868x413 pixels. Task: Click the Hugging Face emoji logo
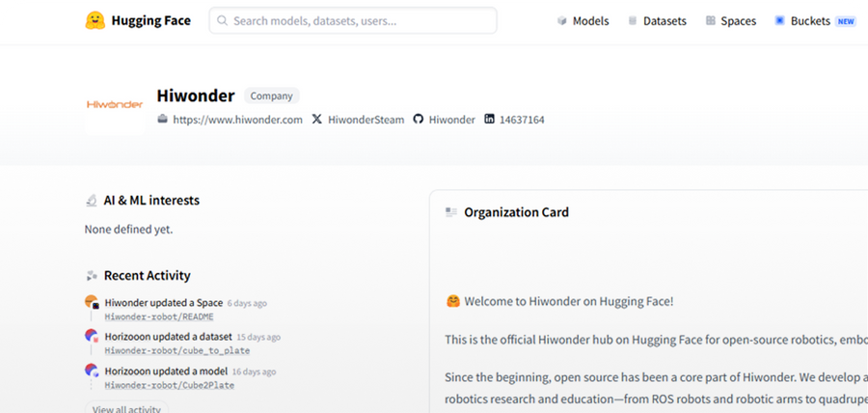pyautogui.click(x=95, y=20)
